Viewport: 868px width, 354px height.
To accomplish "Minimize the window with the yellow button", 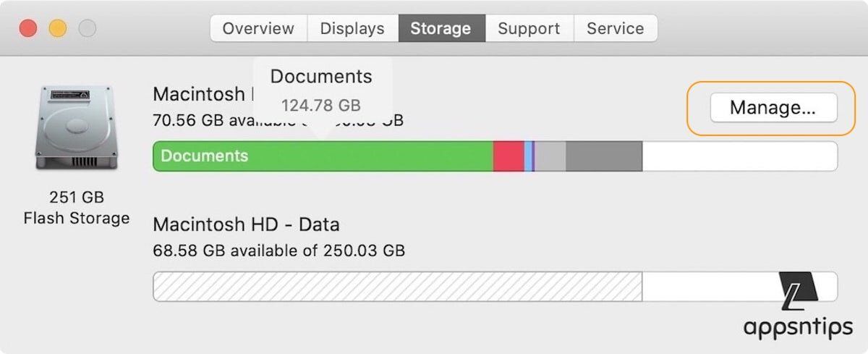I will [x=58, y=29].
